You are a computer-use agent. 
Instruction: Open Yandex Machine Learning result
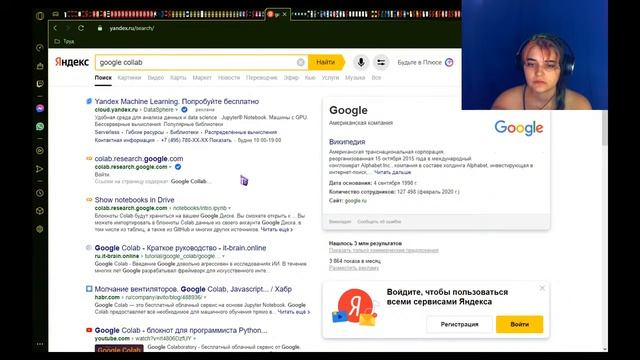point(177,101)
